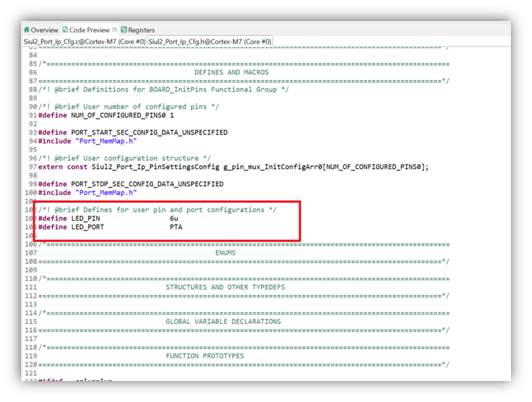Click the User configuration structure comment
Screen dimensions: 532x402
pos(124,158)
